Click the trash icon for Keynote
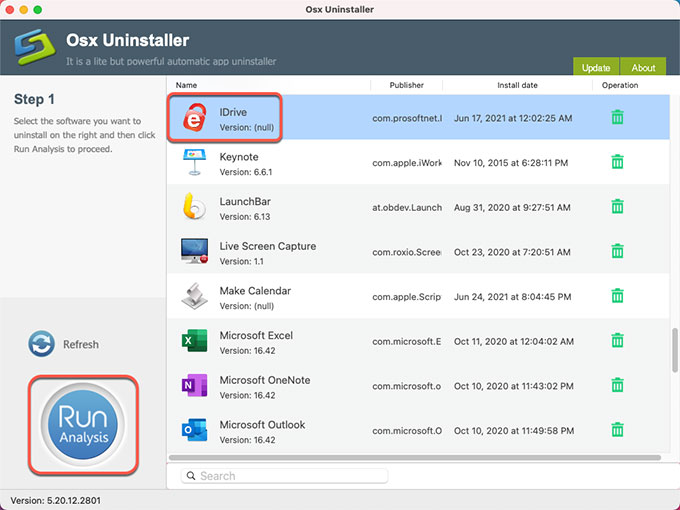Image resolution: width=680 pixels, height=510 pixels. coord(617,162)
